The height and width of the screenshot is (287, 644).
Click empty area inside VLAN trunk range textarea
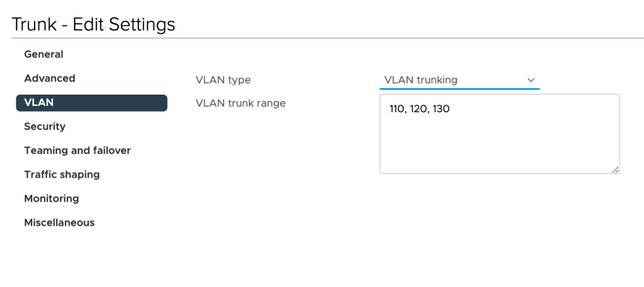[498, 145]
